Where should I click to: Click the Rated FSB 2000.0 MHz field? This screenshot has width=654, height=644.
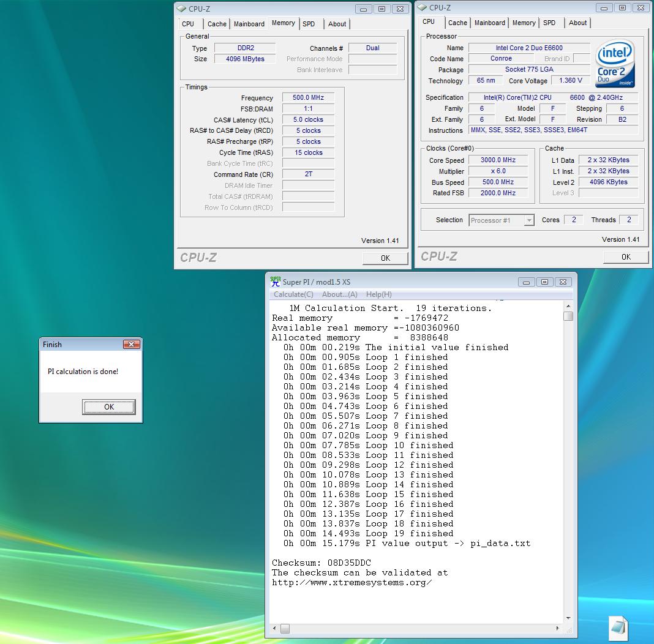498,193
